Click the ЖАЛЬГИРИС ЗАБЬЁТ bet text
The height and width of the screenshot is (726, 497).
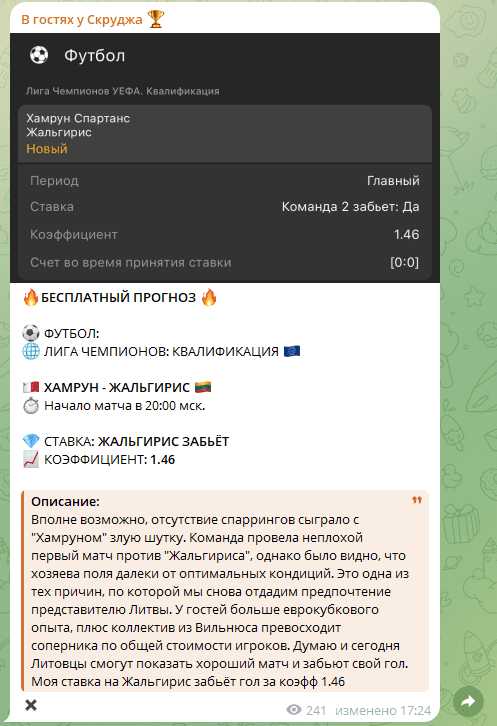tap(164, 441)
